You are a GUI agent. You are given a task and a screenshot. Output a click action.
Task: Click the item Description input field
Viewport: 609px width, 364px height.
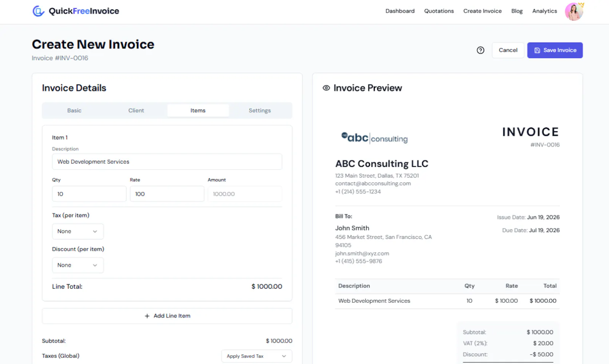click(x=167, y=162)
